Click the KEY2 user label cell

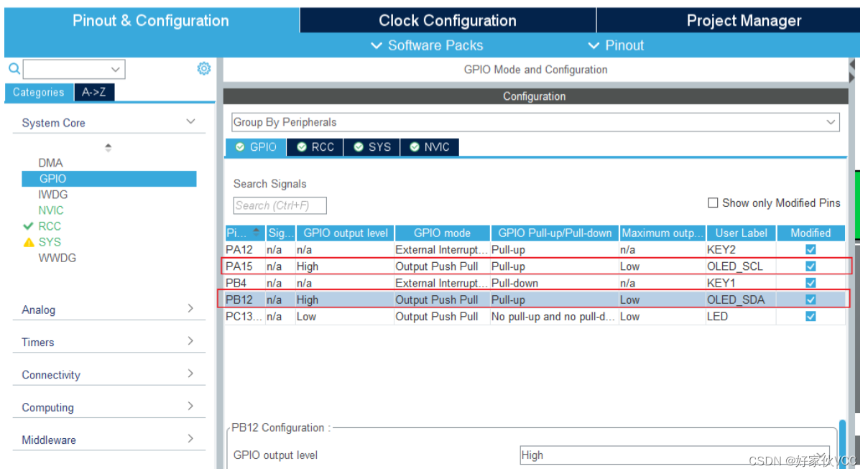click(x=741, y=250)
